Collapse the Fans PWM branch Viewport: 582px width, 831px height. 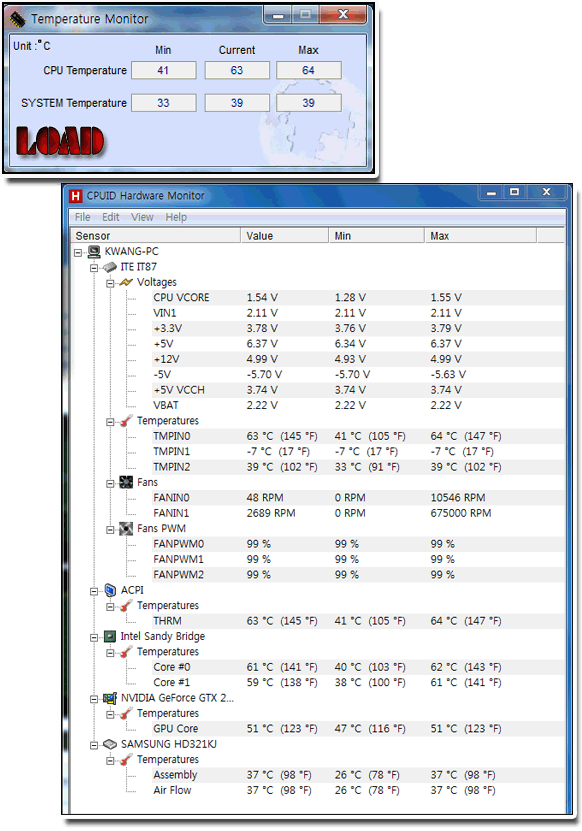coord(110,530)
